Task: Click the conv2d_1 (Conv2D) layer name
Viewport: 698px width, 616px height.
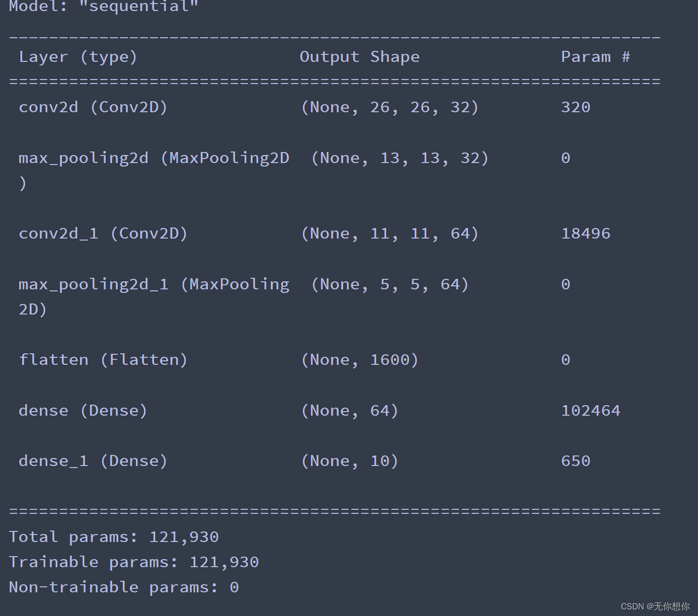Action: click(103, 234)
